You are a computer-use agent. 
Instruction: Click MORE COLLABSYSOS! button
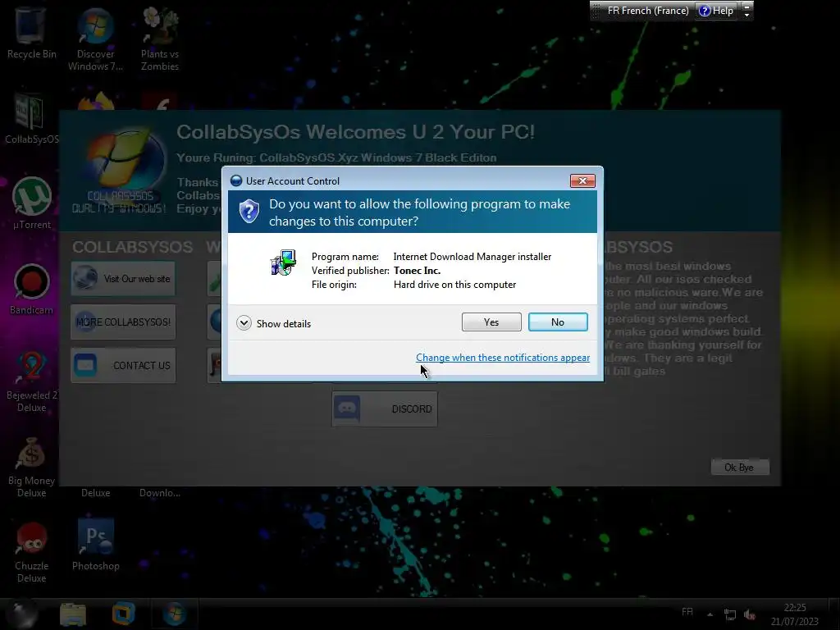[x=123, y=322]
